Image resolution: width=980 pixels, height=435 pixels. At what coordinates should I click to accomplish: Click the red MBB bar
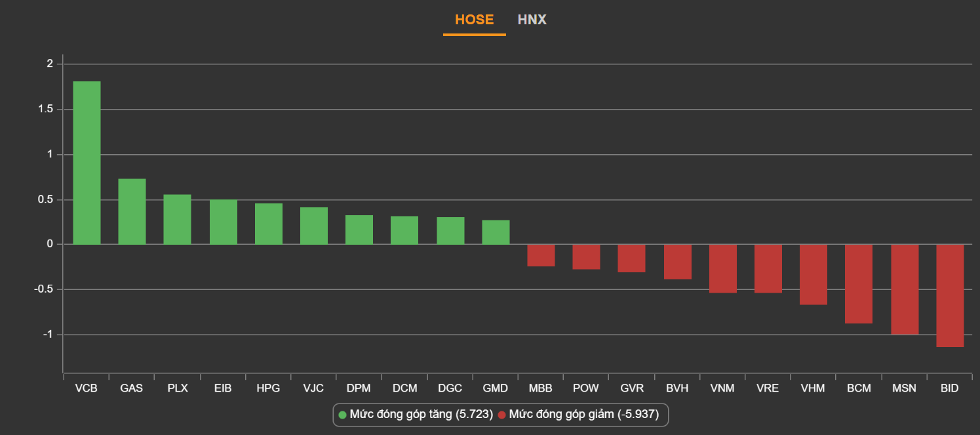[541, 255]
